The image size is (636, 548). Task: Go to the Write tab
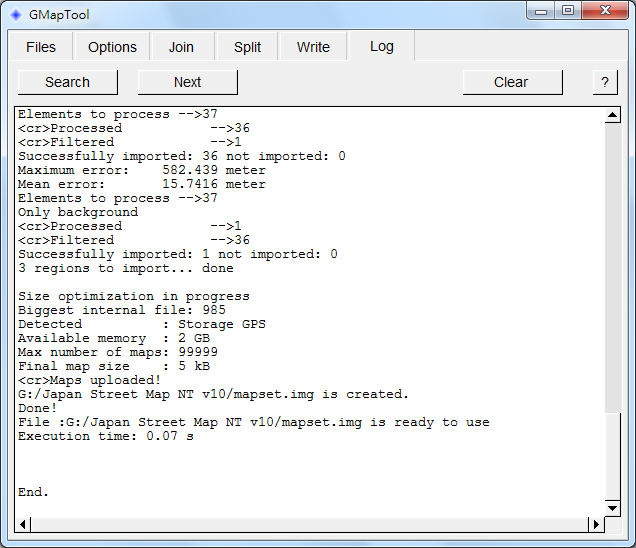313,47
